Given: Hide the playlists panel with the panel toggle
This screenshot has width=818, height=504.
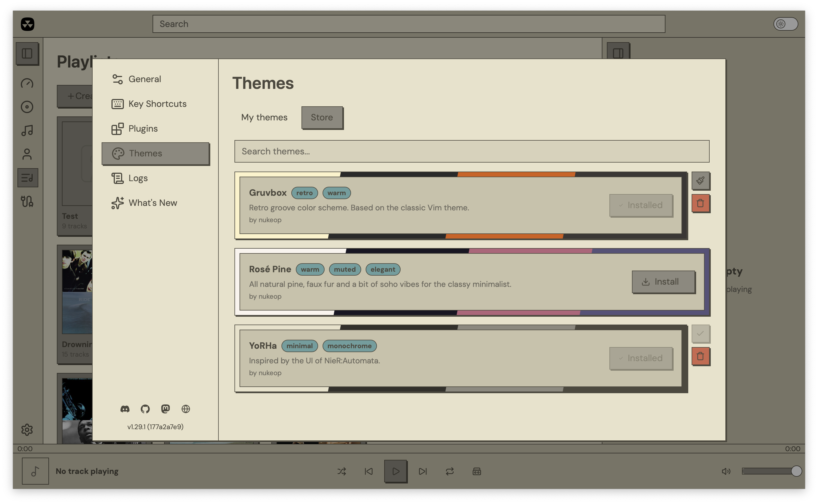Looking at the screenshot, I should tap(618, 52).
